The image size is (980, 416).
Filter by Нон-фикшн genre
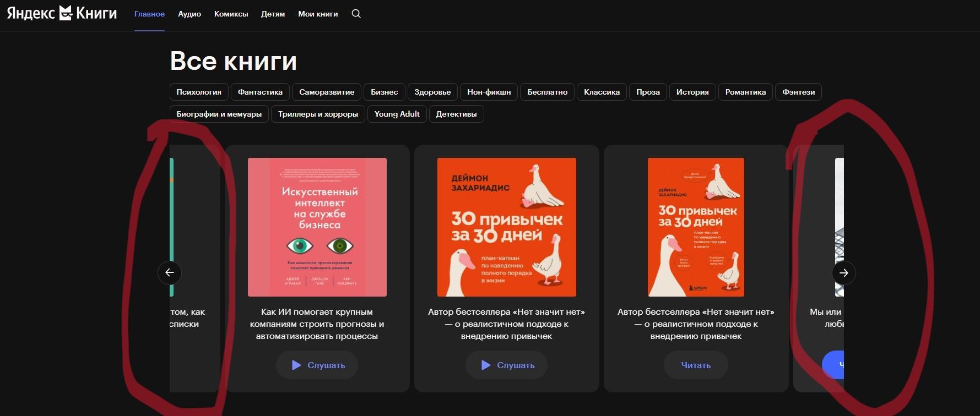(x=489, y=92)
